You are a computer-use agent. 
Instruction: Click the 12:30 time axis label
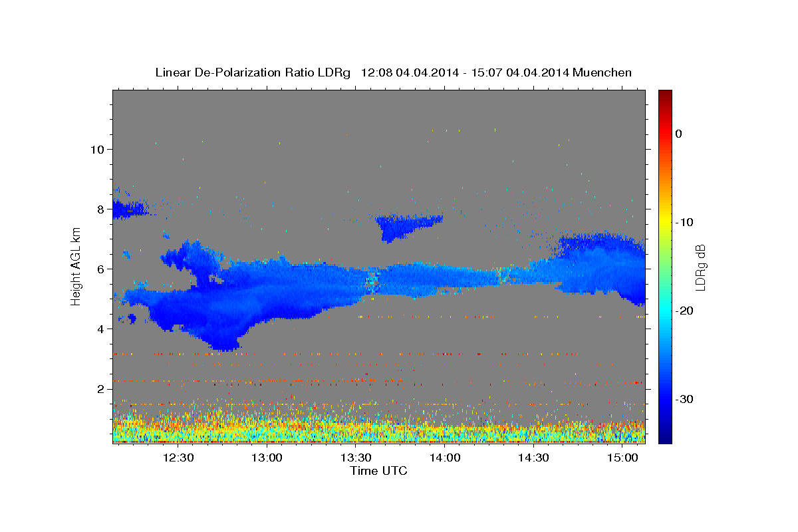178,458
